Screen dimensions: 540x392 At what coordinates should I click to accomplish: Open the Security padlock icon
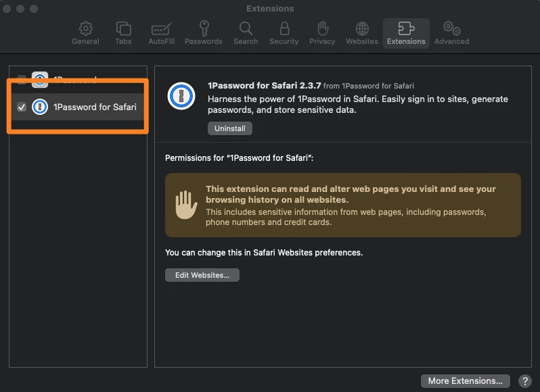point(284,28)
